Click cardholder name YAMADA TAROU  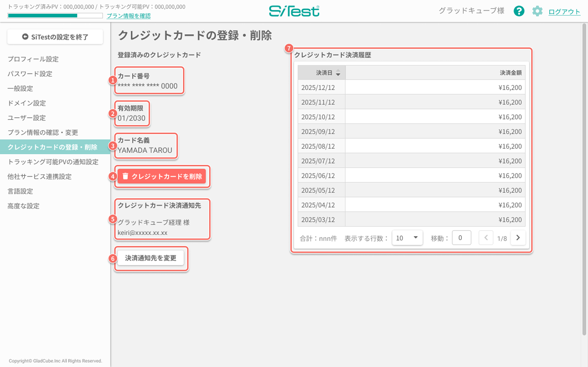[x=145, y=150]
